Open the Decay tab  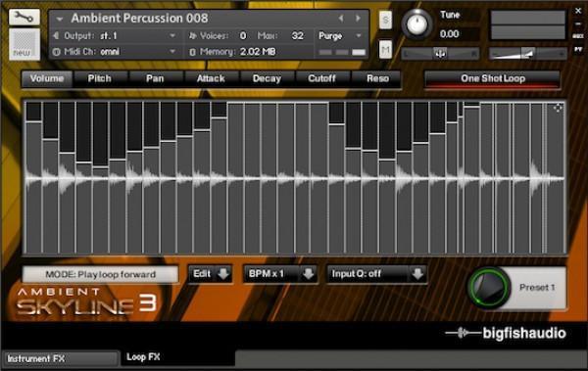coord(267,78)
